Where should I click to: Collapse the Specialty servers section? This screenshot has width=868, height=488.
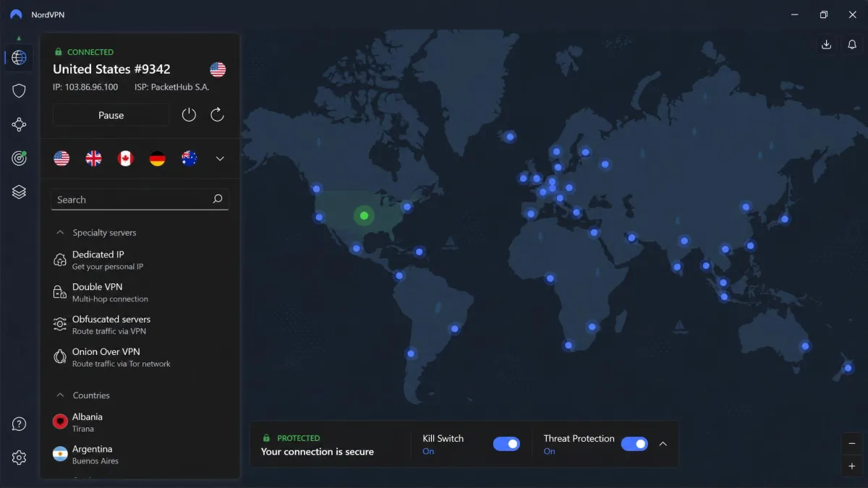point(61,233)
